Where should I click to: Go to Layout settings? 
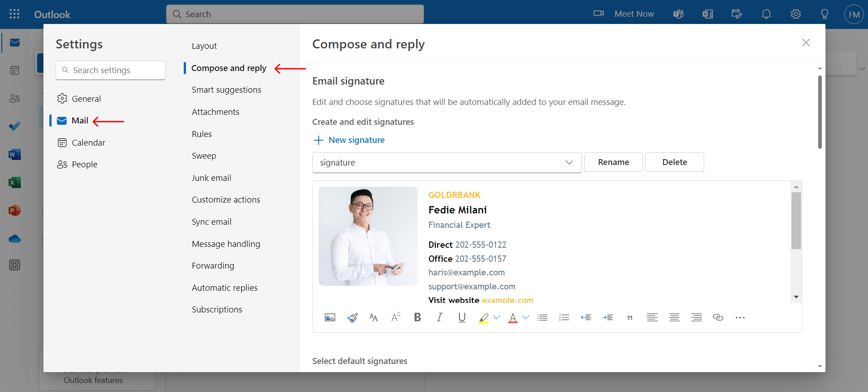pyautogui.click(x=204, y=46)
